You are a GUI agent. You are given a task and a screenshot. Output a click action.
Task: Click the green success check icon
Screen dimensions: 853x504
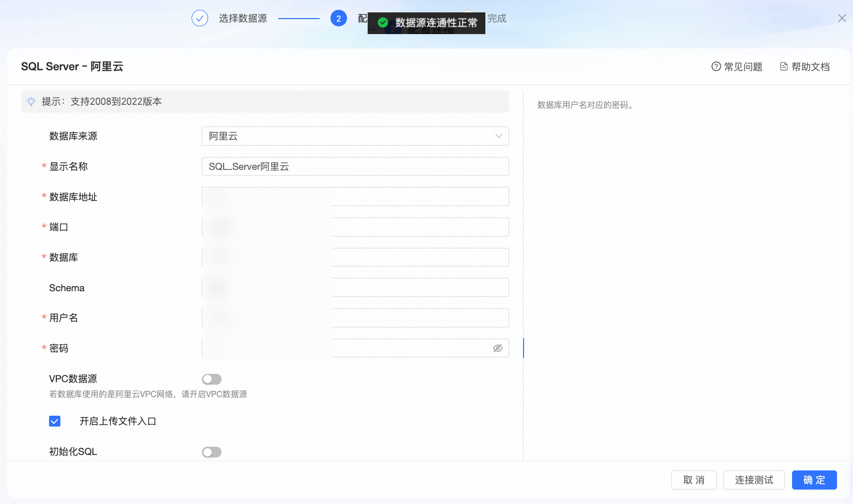coord(383,23)
